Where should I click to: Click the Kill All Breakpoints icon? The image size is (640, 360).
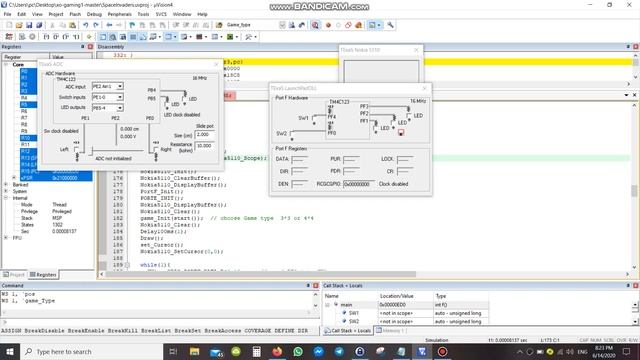[358, 25]
